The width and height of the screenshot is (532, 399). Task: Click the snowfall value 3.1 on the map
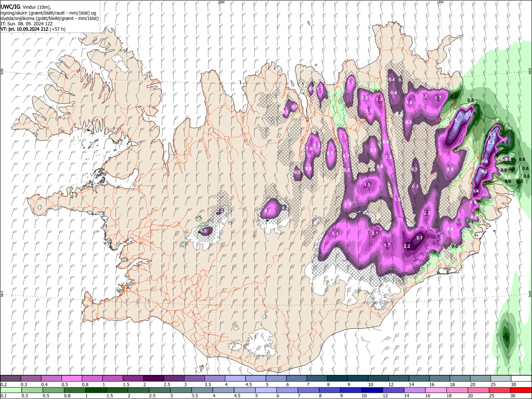419,238
